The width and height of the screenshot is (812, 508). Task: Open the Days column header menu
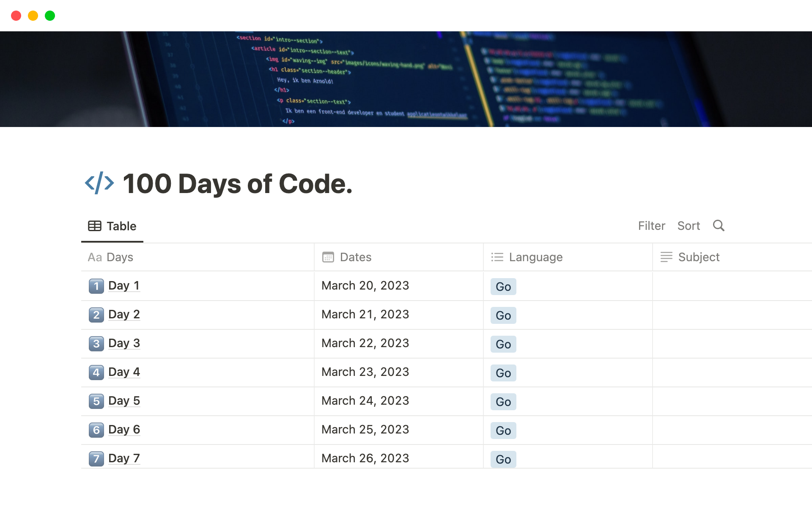coord(120,257)
